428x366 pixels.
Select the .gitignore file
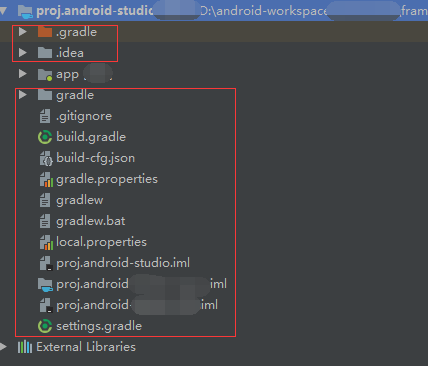84,116
